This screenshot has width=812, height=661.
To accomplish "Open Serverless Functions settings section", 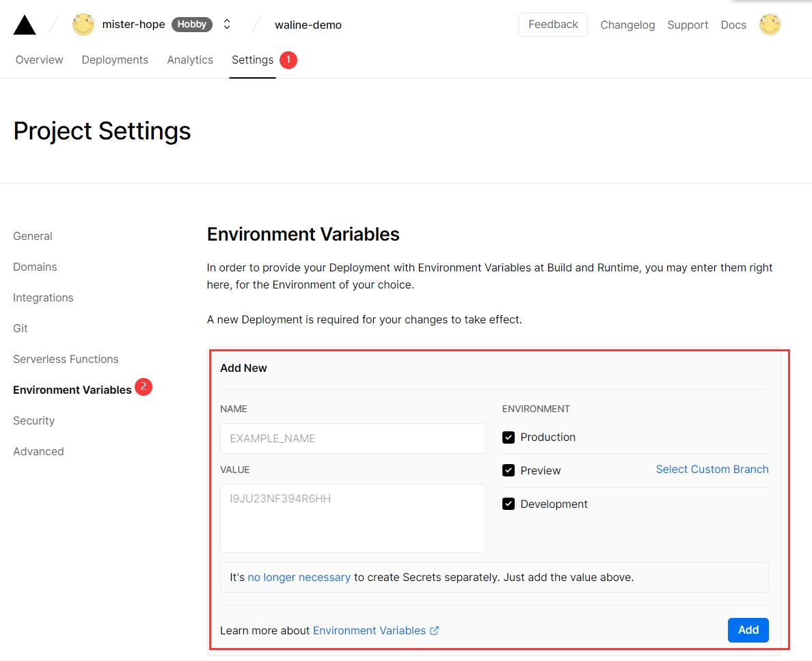I will pos(66,360).
